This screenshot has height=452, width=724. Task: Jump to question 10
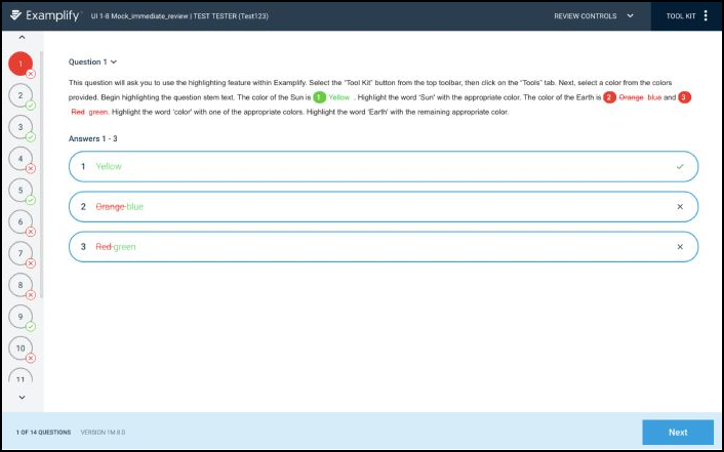[x=20, y=348]
